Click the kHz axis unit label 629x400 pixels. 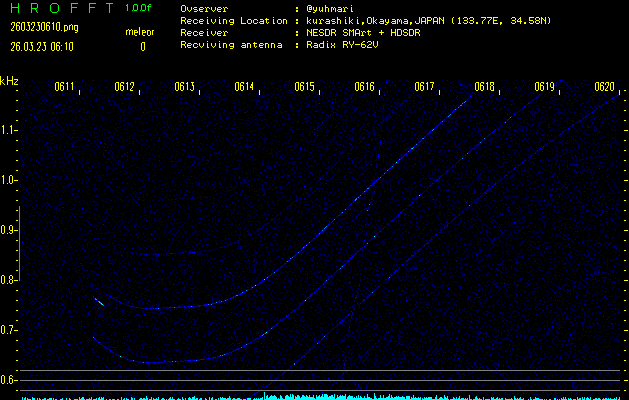9,80
